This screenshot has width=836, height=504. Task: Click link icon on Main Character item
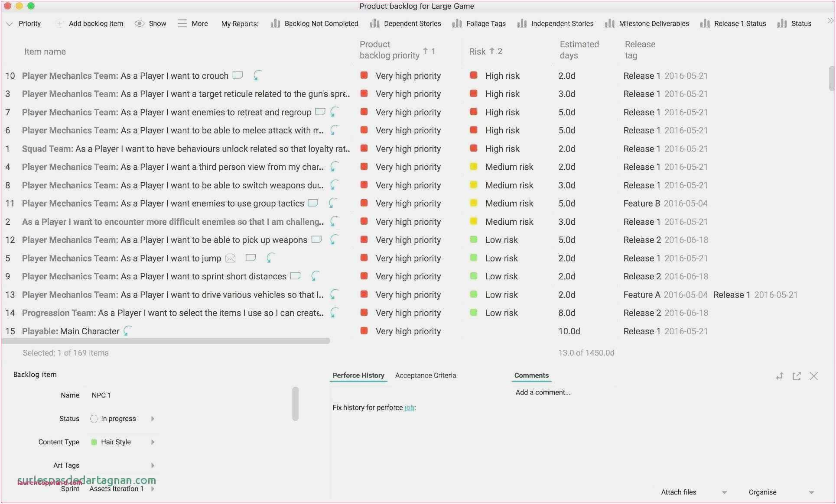point(127,331)
